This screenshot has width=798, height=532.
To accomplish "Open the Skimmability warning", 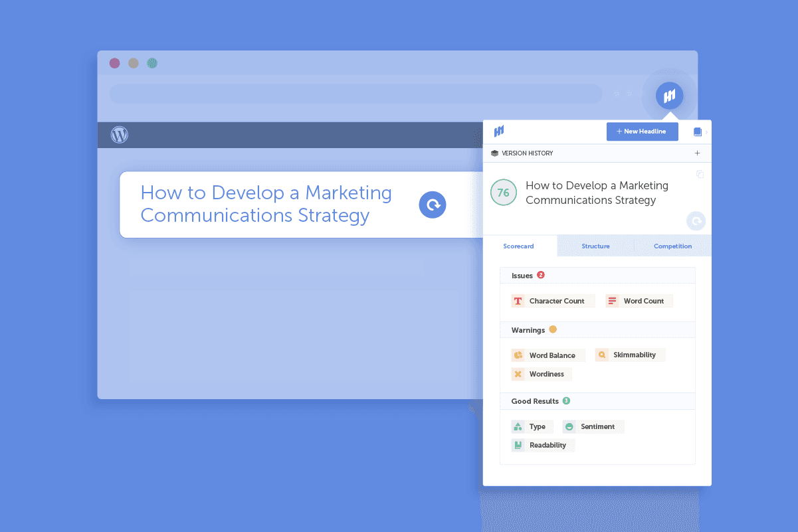I will click(630, 355).
